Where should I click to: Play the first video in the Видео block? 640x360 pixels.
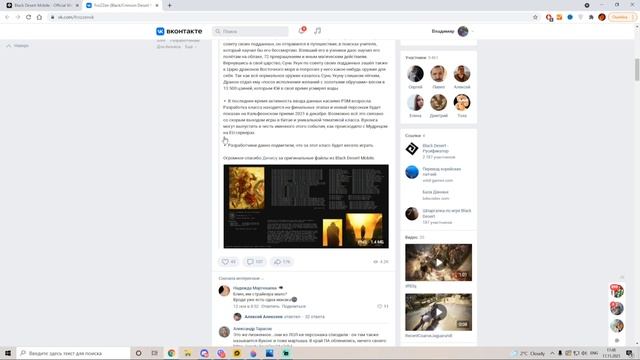click(438, 262)
